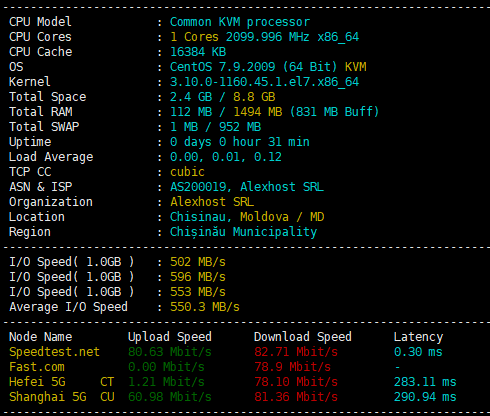Click the OS text 'CentOS 7.9.2009'
The height and width of the screenshot is (416, 490).
pos(222,67)
